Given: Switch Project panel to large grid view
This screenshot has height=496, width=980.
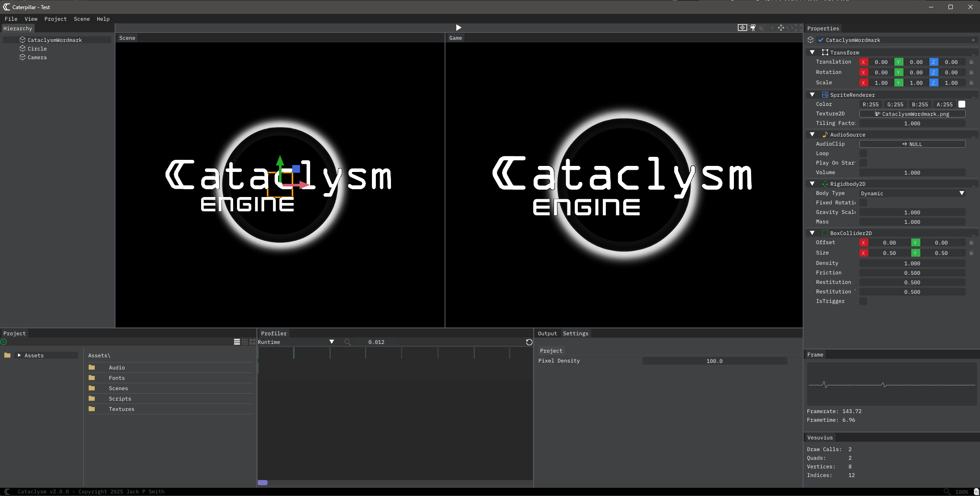Looking at the screenshot, I should click(253, 342).
